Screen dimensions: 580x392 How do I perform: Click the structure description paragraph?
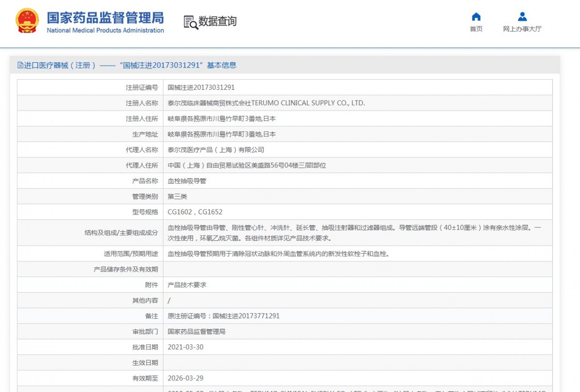tap(354, 233)
